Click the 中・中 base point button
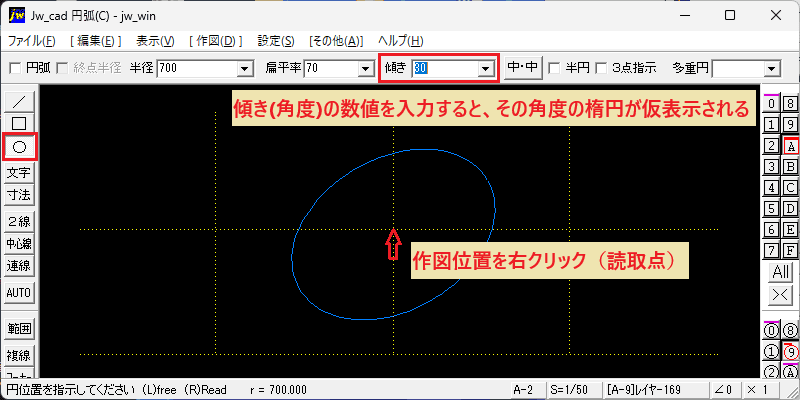Screen dimensions: 800x400 (x=523, y=67)
